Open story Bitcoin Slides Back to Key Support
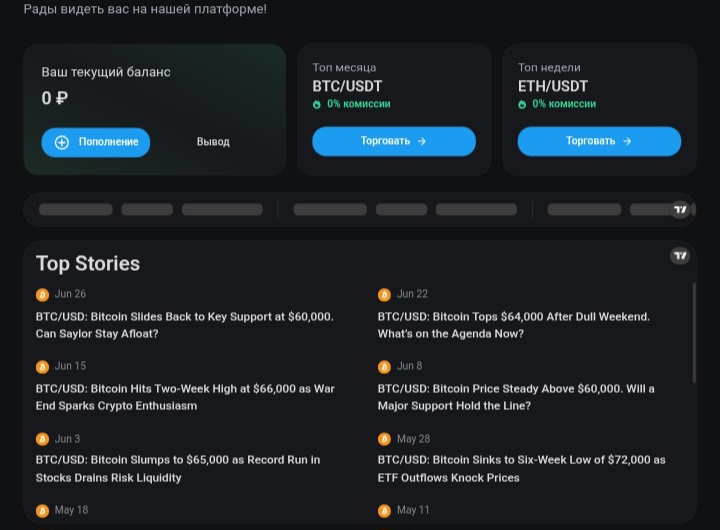 pyautogui.click(x=185, y=325)
